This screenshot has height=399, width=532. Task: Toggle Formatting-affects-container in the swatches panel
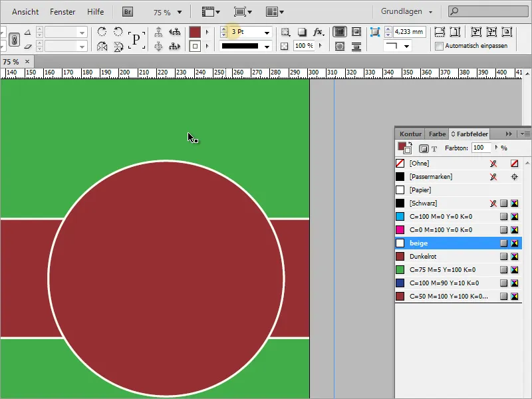tap(424, 148)
